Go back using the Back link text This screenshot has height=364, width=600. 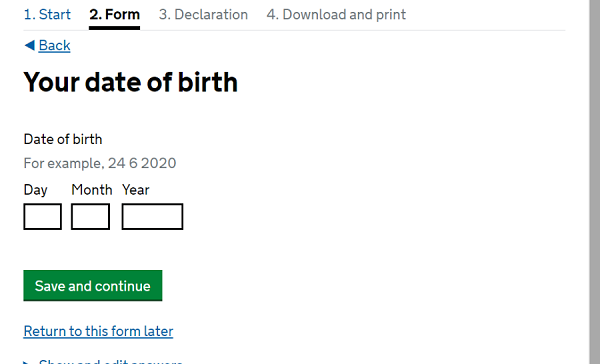pyautogui.click(x=54, y=46)
